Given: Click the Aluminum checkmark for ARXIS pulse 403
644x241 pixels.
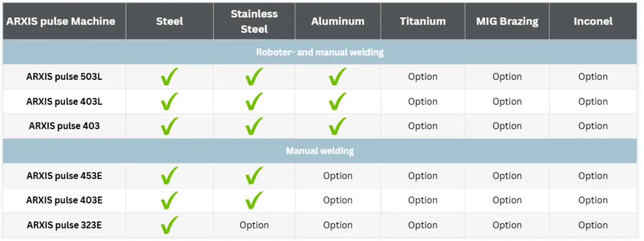Looking at the screenshot, I should tap(338, 126).
